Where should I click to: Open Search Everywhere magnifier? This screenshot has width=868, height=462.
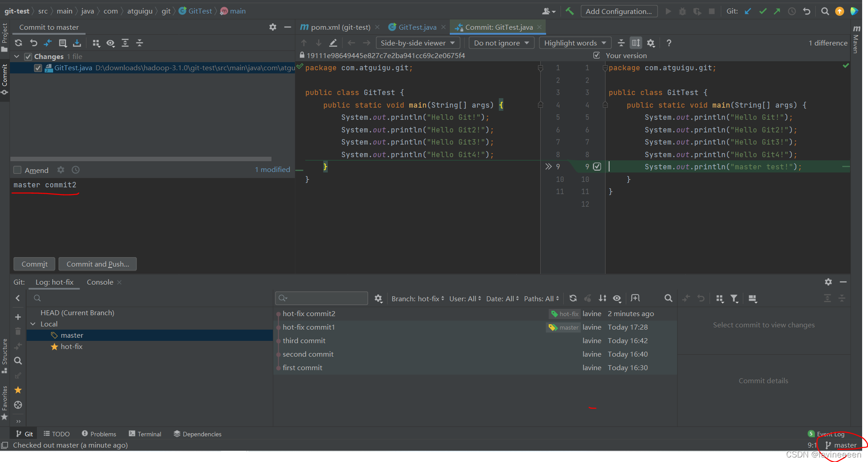coord(825,11)
